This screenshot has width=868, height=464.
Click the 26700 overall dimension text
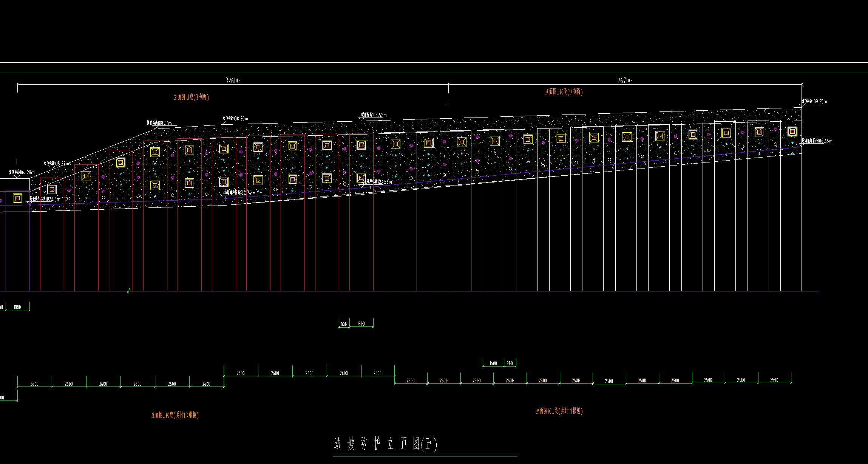tap(624, 80)
